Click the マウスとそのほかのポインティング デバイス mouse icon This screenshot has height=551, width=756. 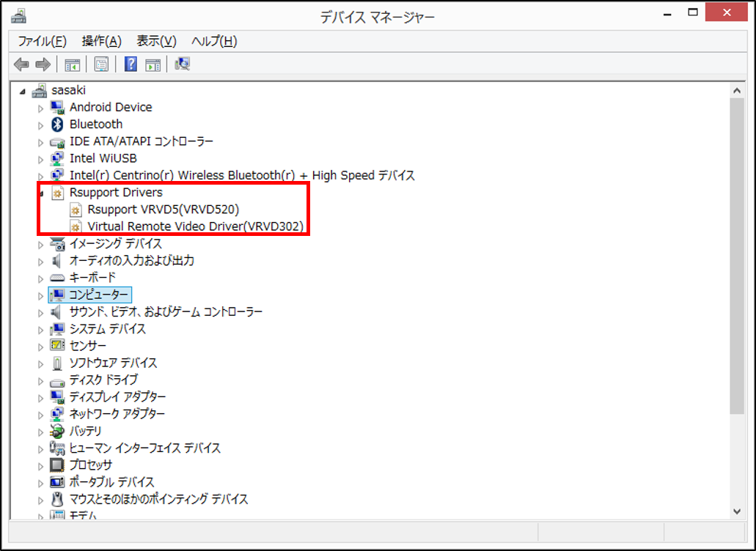pos(57,499)
